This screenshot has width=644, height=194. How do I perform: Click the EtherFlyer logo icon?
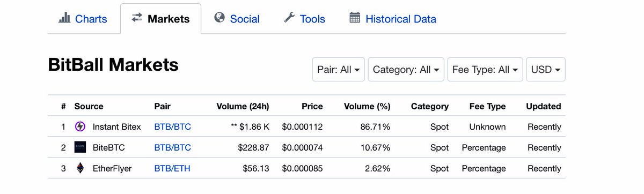[80, 168]
